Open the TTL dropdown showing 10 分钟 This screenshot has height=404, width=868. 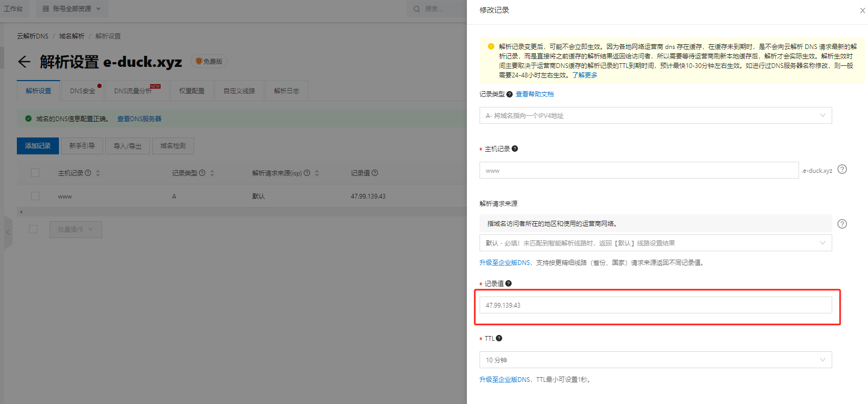[x=655, y=360]
